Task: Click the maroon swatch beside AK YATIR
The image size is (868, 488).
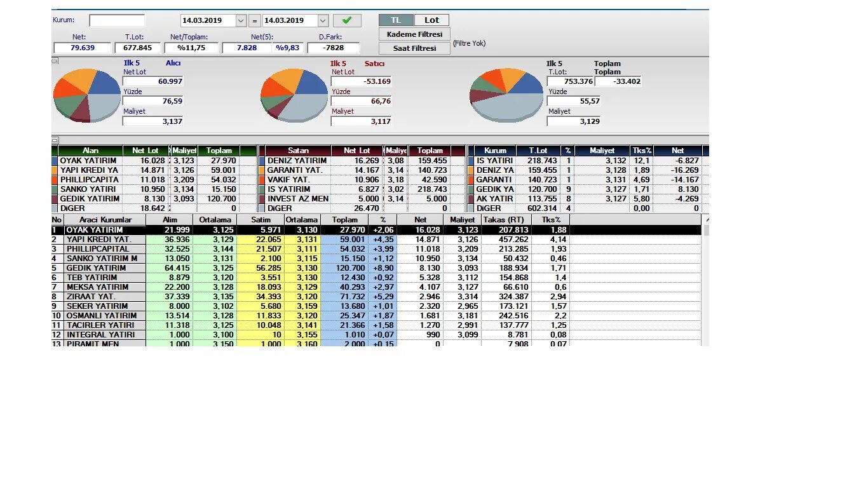Action: (x=471, y=199)
